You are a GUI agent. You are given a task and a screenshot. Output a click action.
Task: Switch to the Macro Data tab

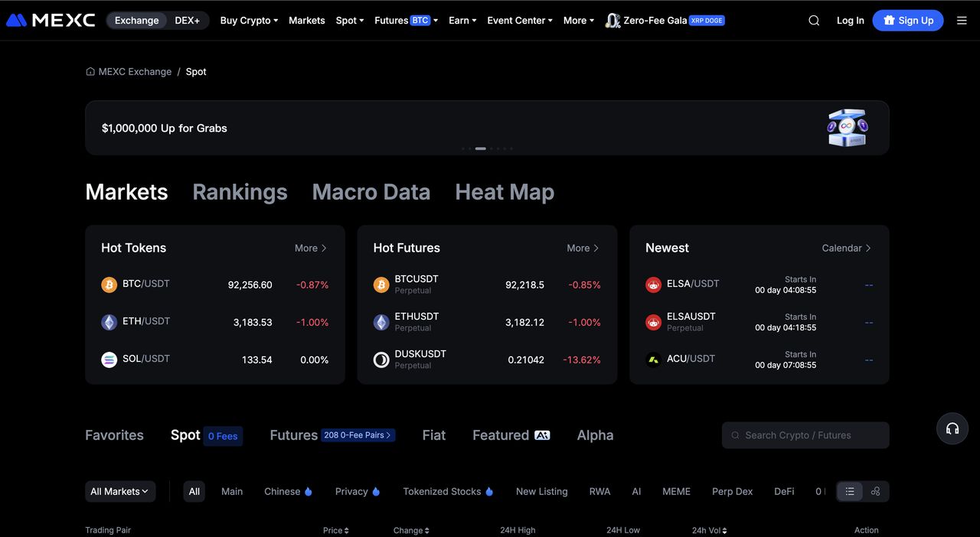coord(371,192)
